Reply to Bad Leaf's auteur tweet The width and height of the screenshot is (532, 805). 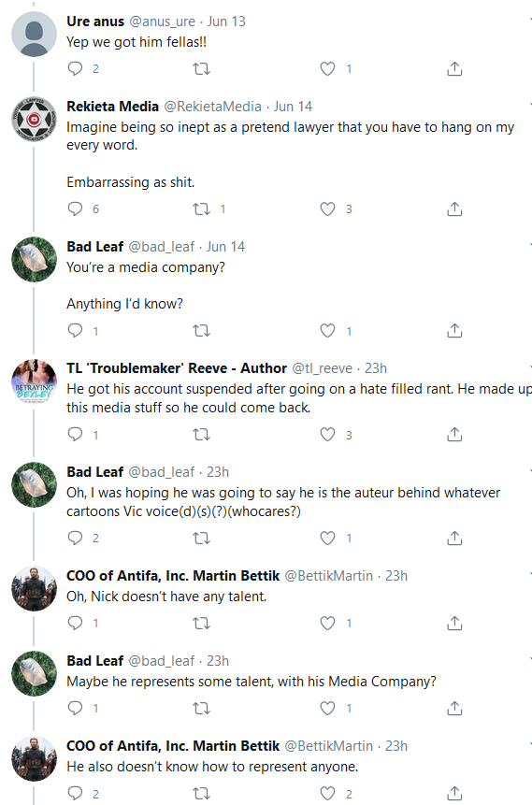[76, 538]
